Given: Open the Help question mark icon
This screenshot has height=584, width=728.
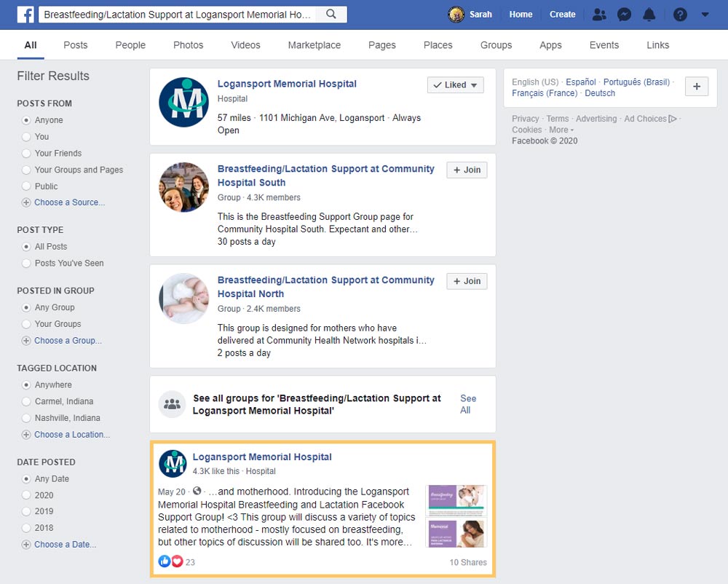Looking at the screenshot, I should tap(680, 15).
